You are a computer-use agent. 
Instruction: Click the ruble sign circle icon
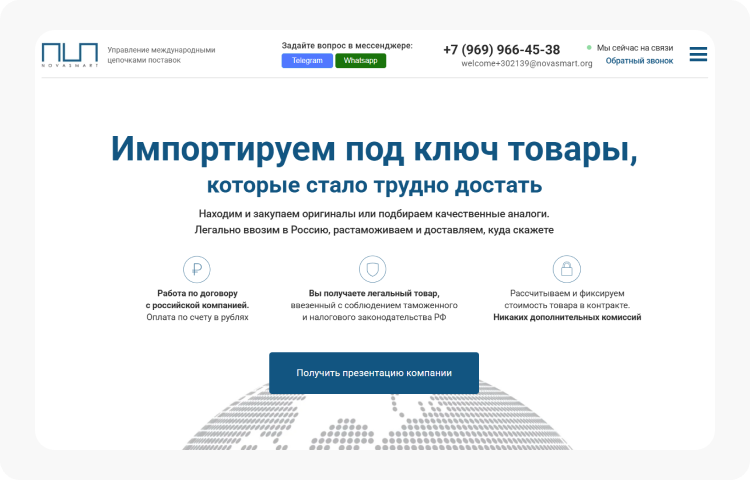[197, 269]
